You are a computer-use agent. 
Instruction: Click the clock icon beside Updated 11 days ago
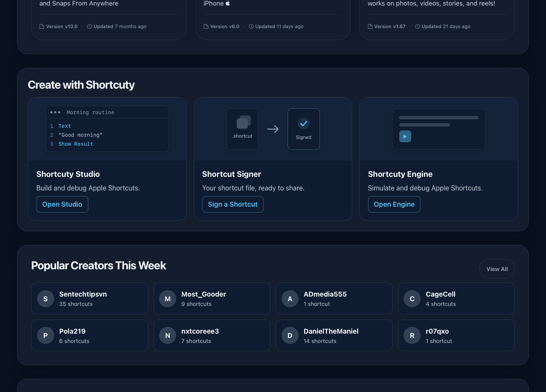pyautogui.click(x=251, y=26)
